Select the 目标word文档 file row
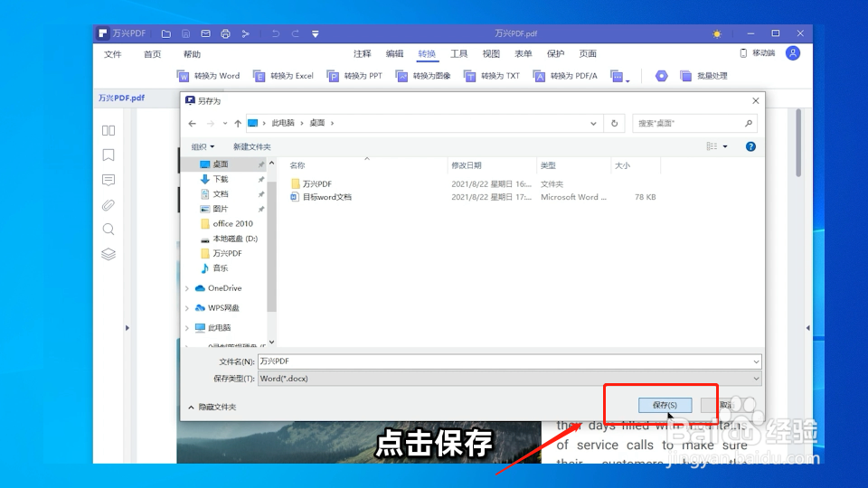Viewport: 868px width, 488px height. click(x=473, y=197)
